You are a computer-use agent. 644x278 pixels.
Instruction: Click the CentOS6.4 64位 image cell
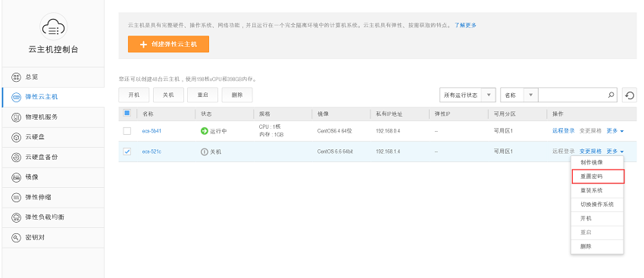click(335, 131)
